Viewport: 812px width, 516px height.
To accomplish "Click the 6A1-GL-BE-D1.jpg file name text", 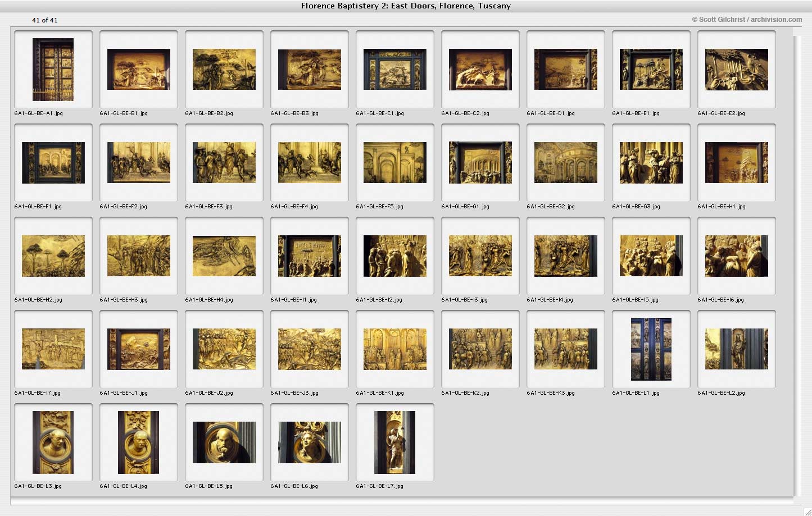I will point(551,113).
